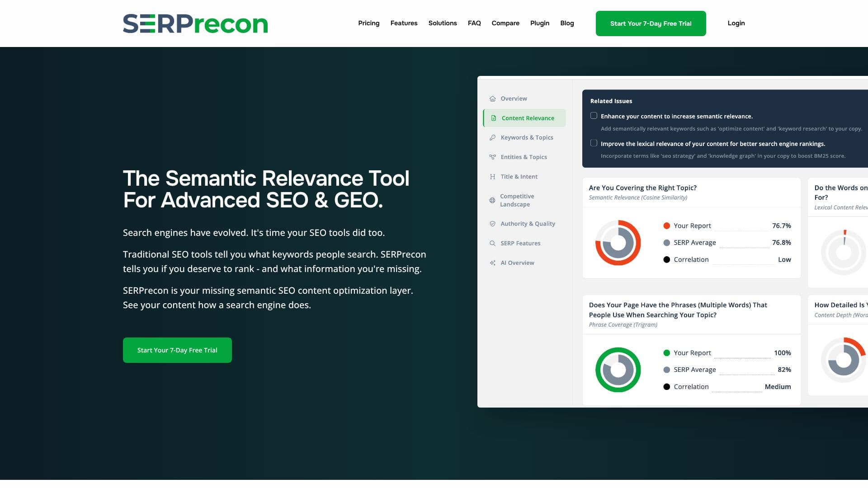Check the 'Improve the lexical relevance' checkbox
868x488 pixels.
tap(594, 143)
